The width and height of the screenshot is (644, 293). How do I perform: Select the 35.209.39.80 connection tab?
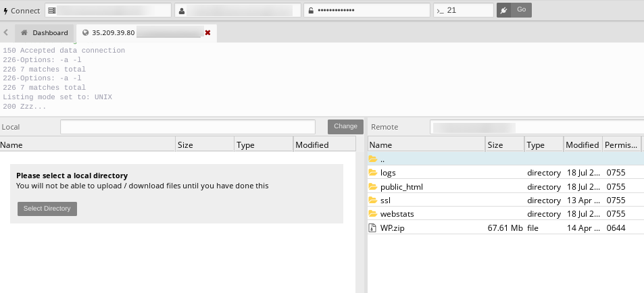point(147,33)
